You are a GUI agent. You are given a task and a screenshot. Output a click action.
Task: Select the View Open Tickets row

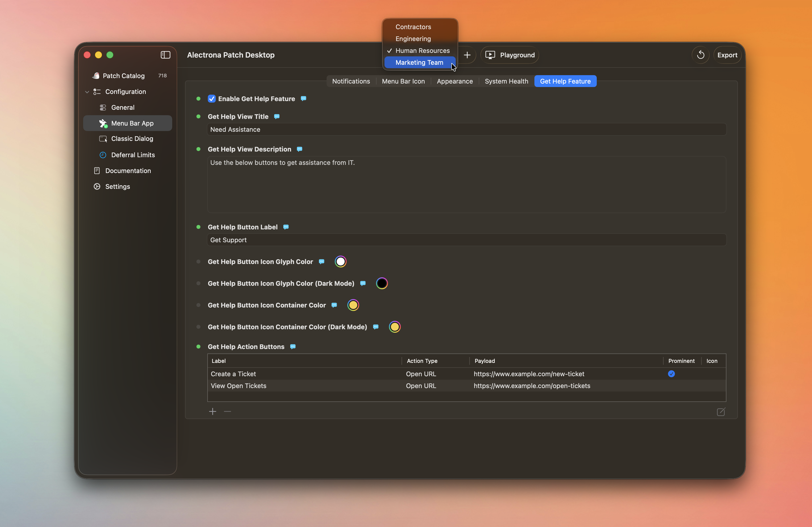(467, 386)
